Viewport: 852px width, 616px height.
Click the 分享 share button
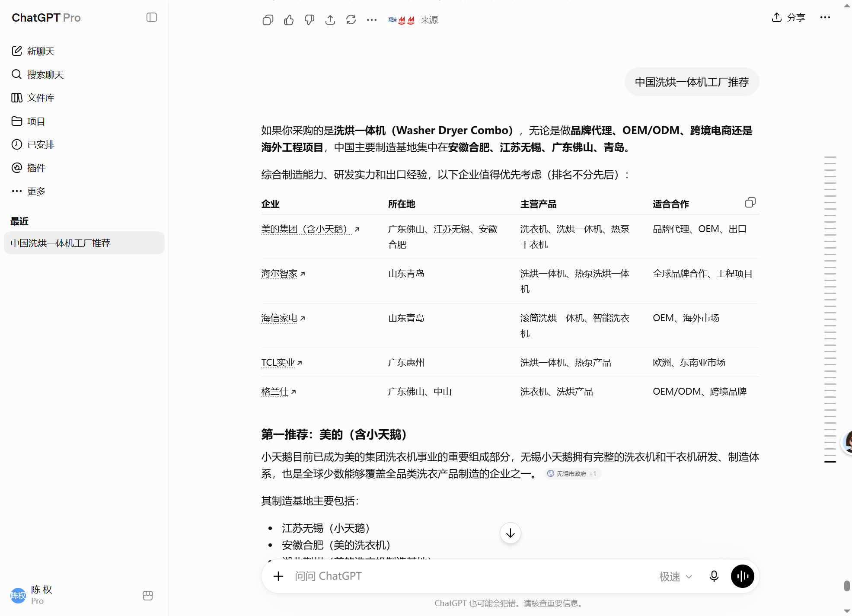pos(788,17)
